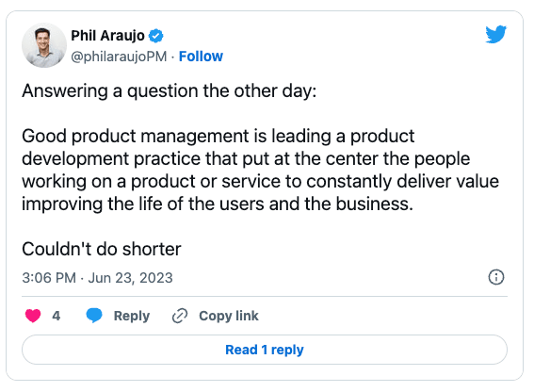The image size is (534, 392).
Task: Click the like count 4
Action: click(57, 316)
